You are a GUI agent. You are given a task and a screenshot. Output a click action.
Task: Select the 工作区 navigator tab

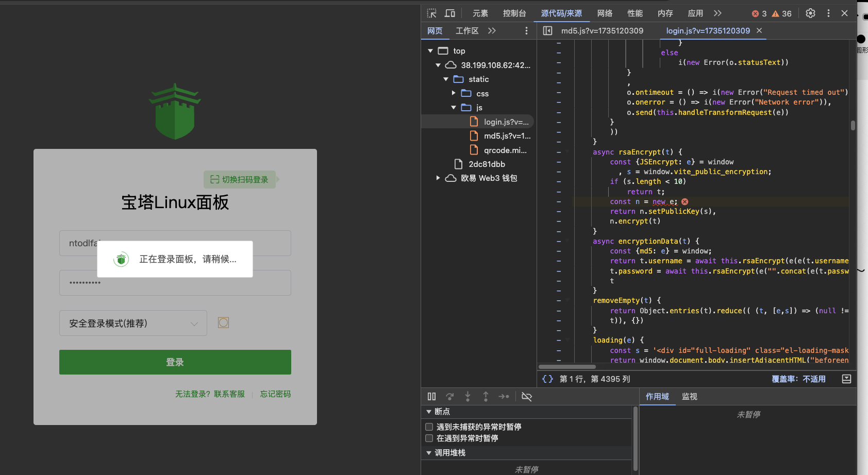[x=467, y=31]
